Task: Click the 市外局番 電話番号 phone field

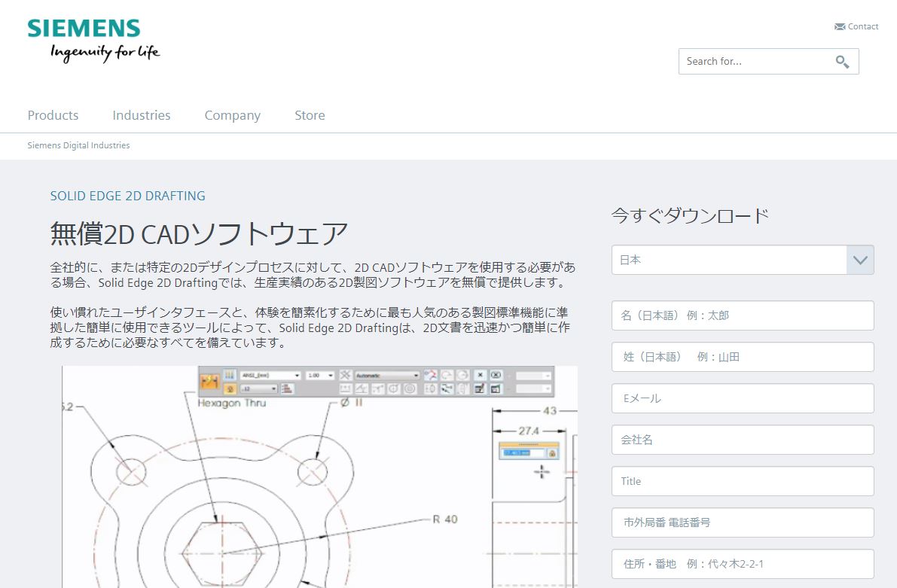Action: (x=742, y=522)
